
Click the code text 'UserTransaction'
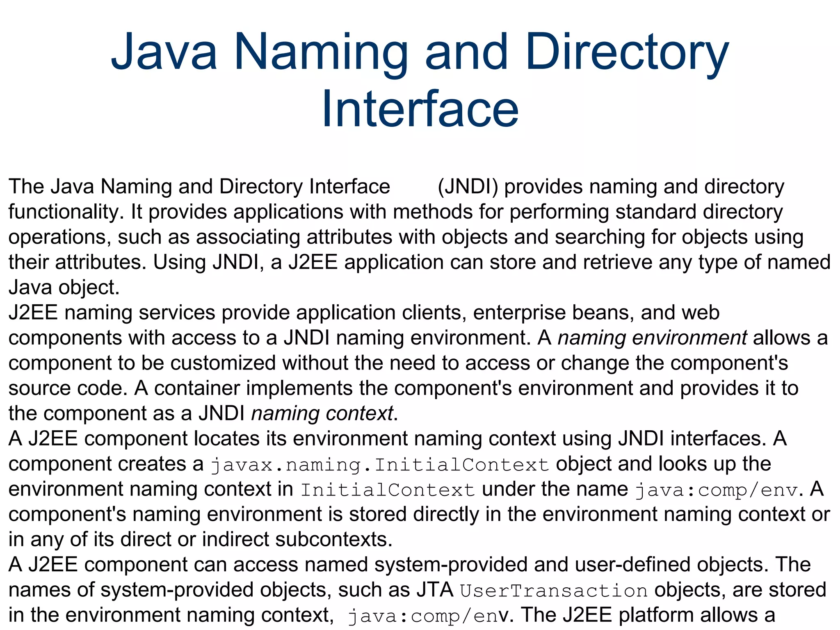554,591
